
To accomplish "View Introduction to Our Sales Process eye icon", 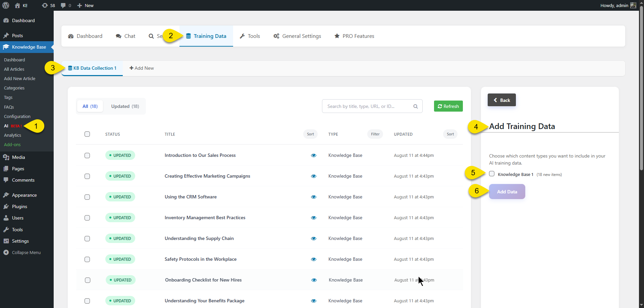I will click(314, 156).
